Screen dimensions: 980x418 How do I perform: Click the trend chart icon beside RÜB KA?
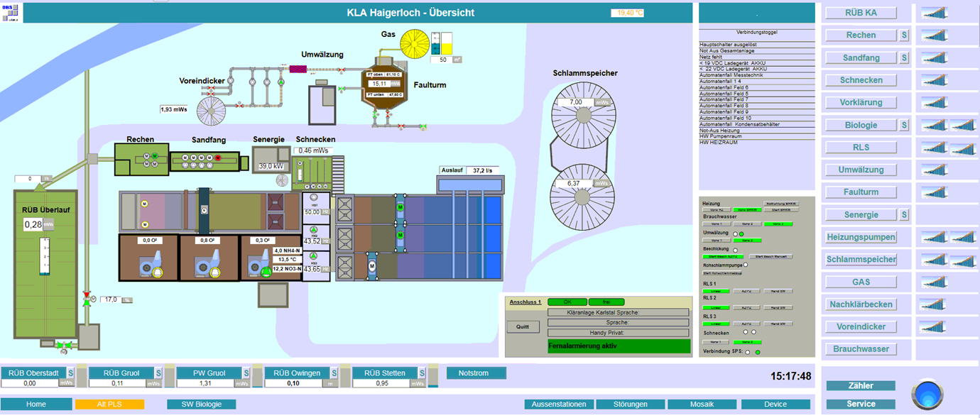click(x=934, y=13)
